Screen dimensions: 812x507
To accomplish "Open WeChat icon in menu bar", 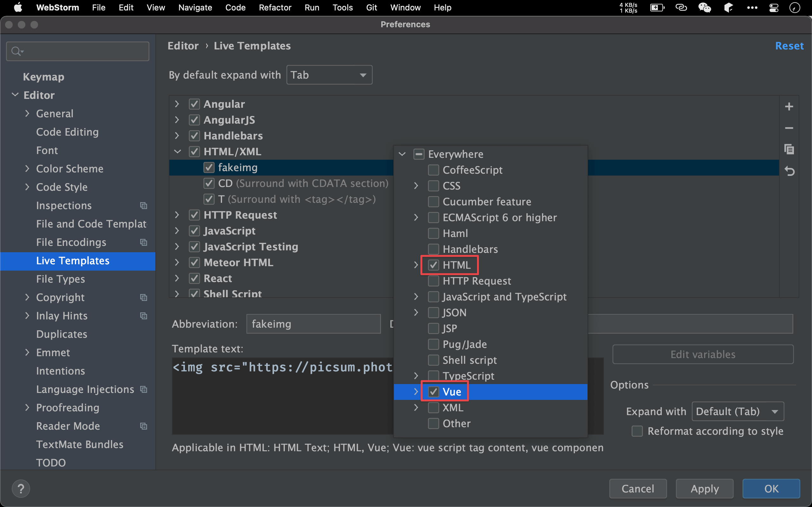I will 704,7.
